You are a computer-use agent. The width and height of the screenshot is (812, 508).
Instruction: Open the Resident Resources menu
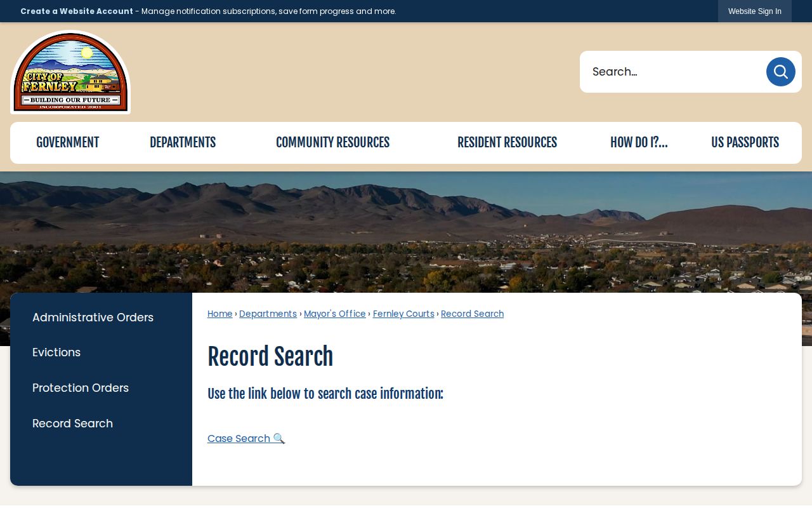click(507, 143)
